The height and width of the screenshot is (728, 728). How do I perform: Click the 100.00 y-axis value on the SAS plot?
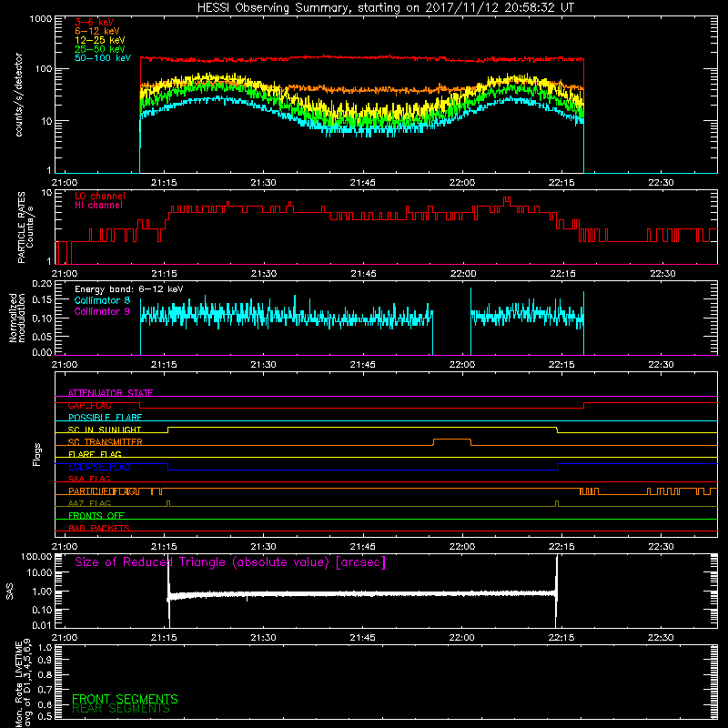click(x=36, y=557)
